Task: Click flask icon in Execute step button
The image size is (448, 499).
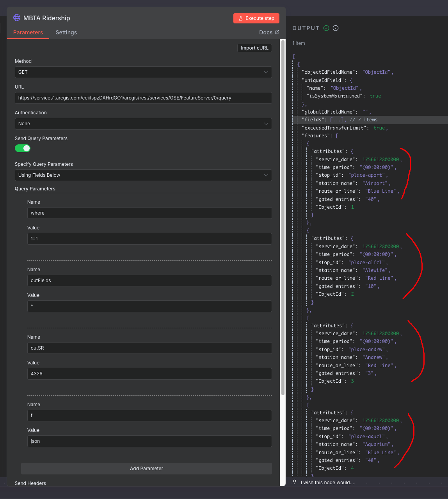Action: coord(241,18)
